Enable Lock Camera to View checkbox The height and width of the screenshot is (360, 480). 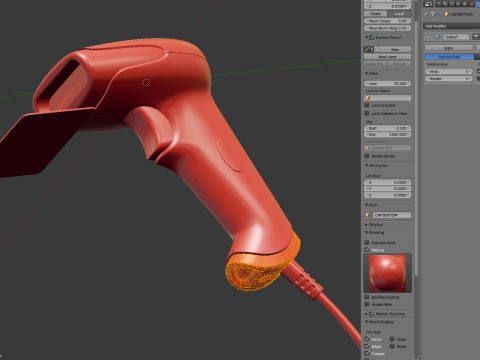click(x=367, y=113)
